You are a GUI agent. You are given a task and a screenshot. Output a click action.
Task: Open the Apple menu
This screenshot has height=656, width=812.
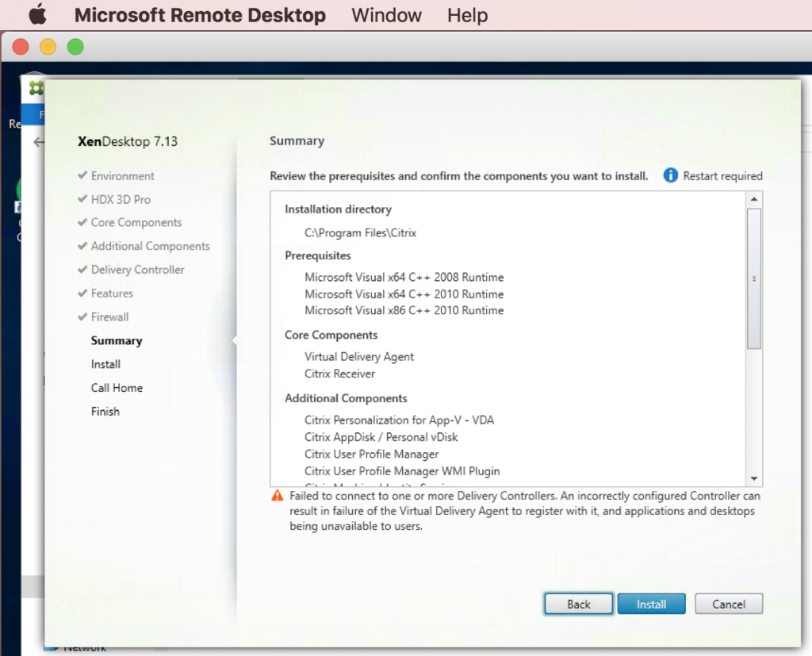(37, 14)
